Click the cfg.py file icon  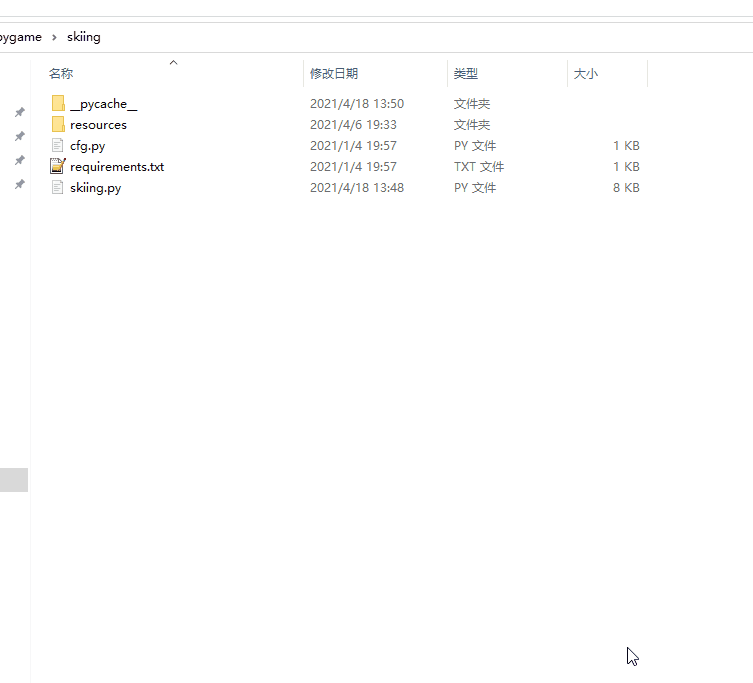pyautogui.click(x=58, y=146)
